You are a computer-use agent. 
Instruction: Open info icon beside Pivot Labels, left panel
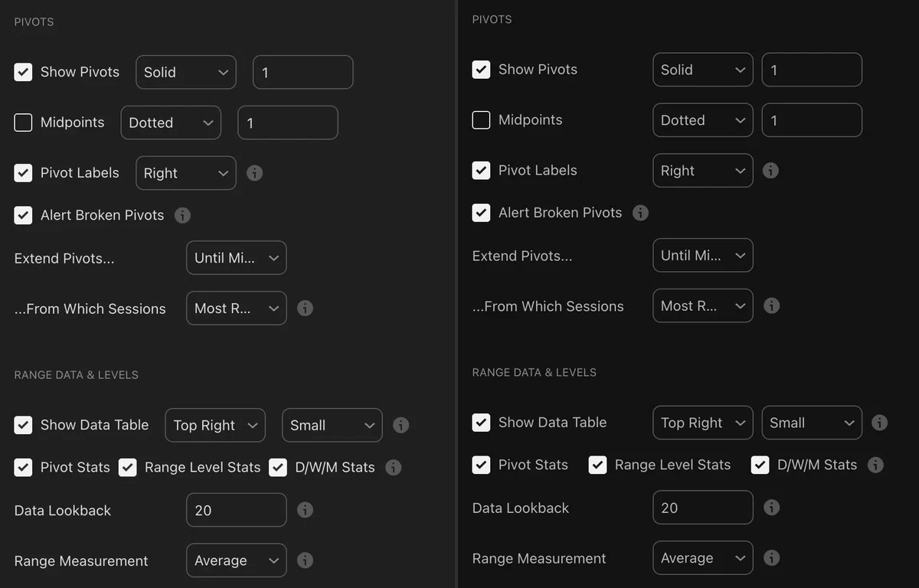255,173
